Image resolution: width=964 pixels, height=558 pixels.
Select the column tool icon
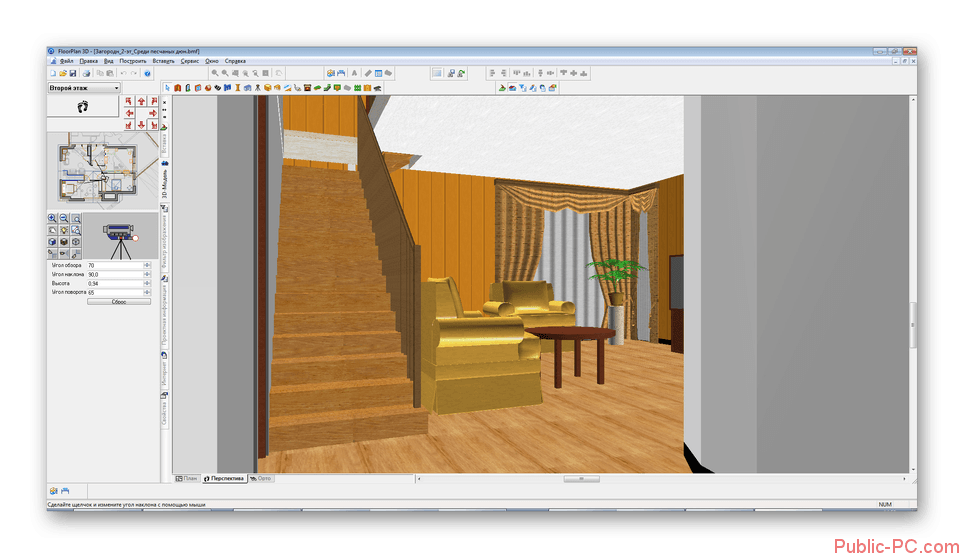coord(237,88)
